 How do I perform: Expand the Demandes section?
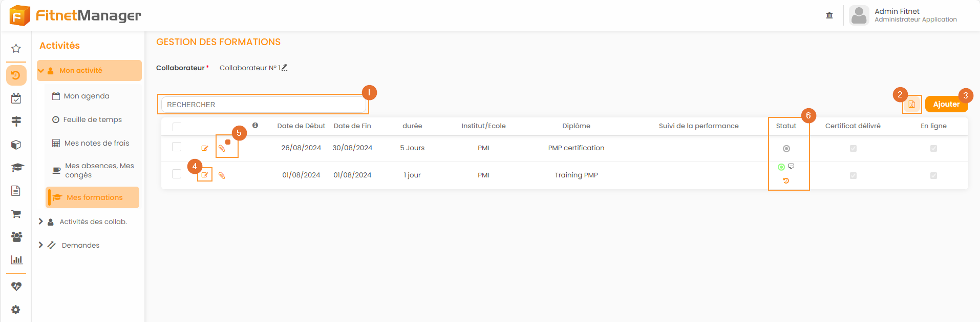(41, 245)
